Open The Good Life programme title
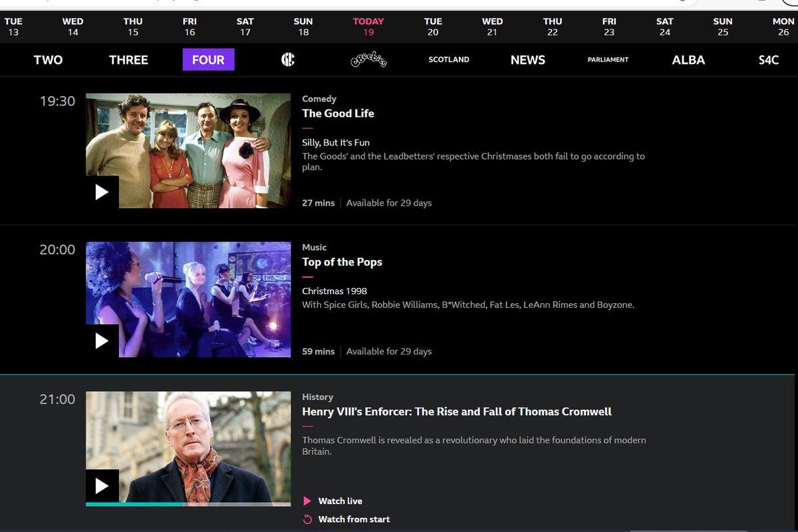The width and height of the screenshot is (798, 532). pos(338,114)
